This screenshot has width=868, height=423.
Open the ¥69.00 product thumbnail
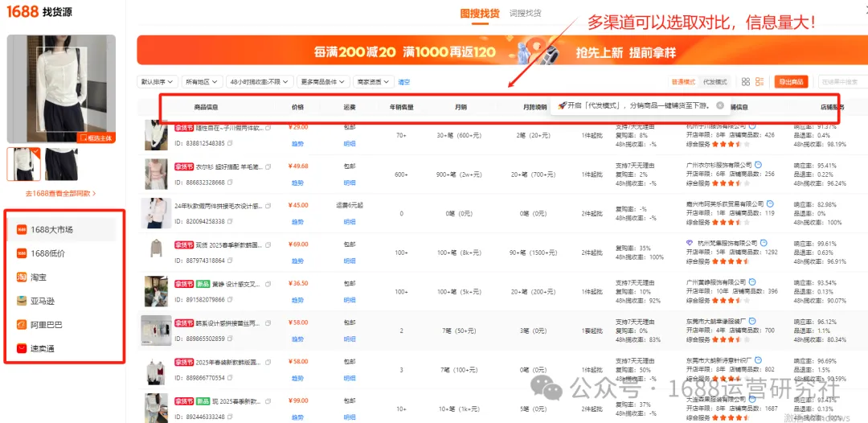156,248
